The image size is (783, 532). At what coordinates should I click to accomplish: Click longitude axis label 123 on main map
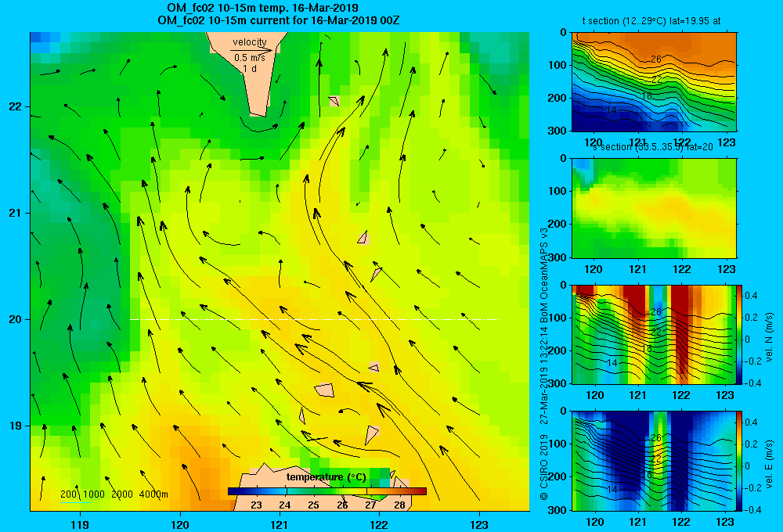click(479, 524)
